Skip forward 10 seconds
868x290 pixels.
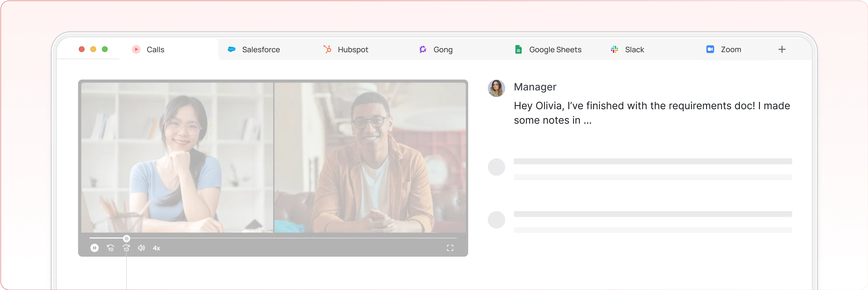pyautogui.click(x=126, y=248)
